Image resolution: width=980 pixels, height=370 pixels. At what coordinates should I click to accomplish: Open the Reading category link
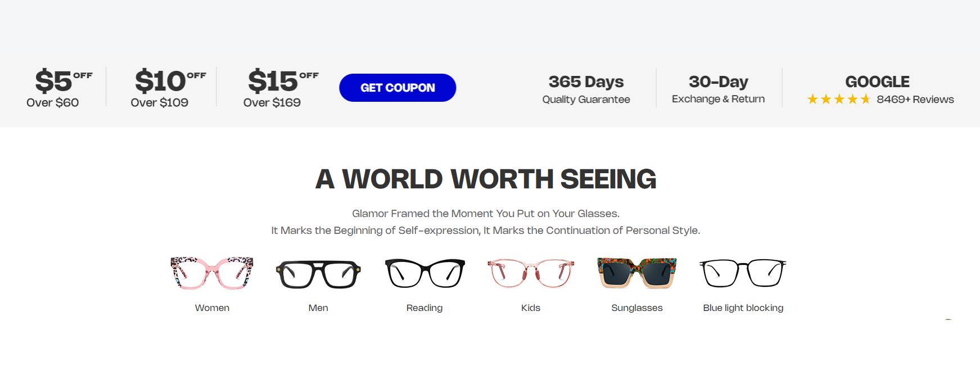point(424,308)
